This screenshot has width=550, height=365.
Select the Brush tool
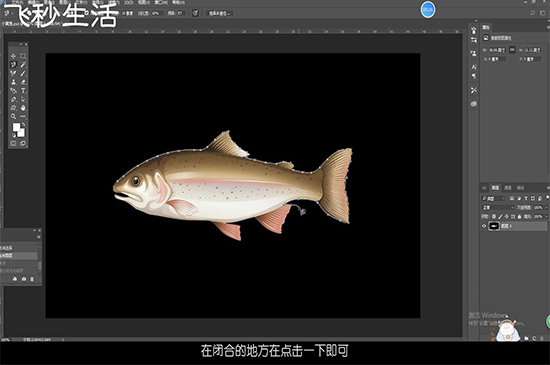coord(23,73)
